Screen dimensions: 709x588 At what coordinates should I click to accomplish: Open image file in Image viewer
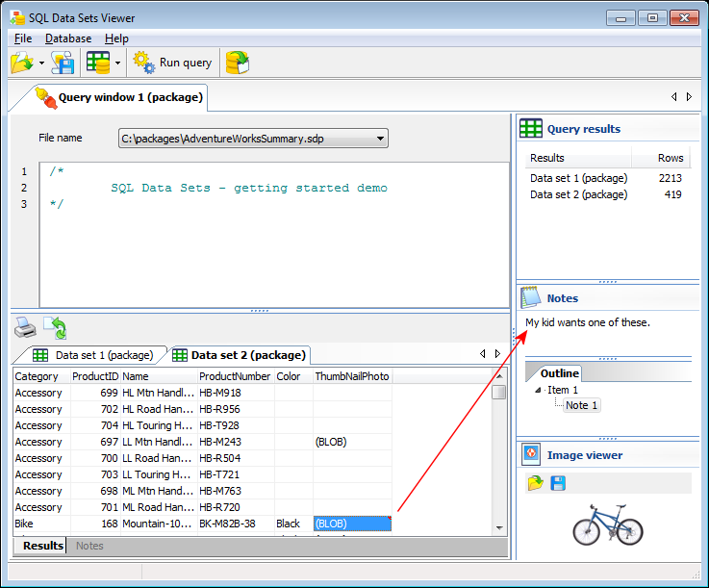point(535,483)
